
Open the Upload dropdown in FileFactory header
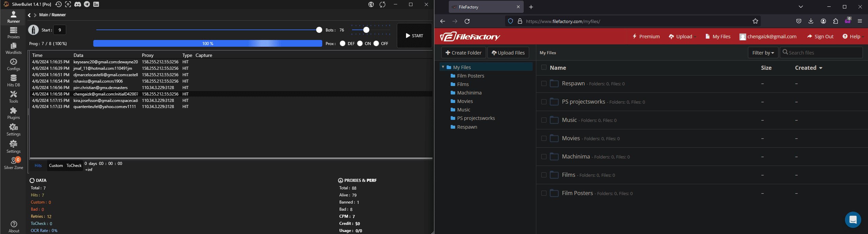coord(682,37)
